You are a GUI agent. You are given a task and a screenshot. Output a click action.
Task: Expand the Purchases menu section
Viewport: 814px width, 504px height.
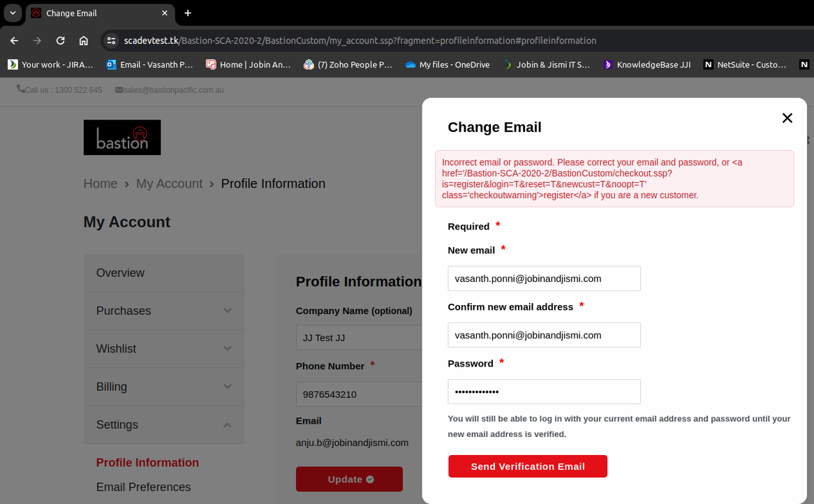(164, 311)
